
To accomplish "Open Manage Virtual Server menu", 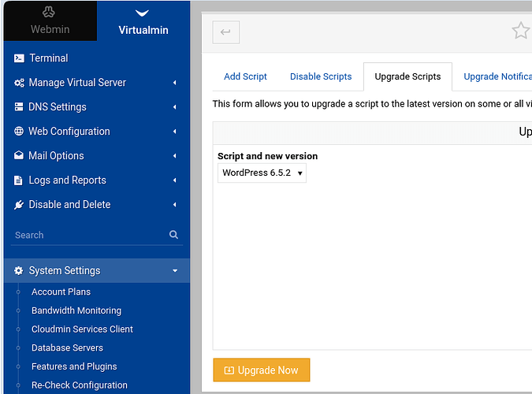I will click(77, 83).
